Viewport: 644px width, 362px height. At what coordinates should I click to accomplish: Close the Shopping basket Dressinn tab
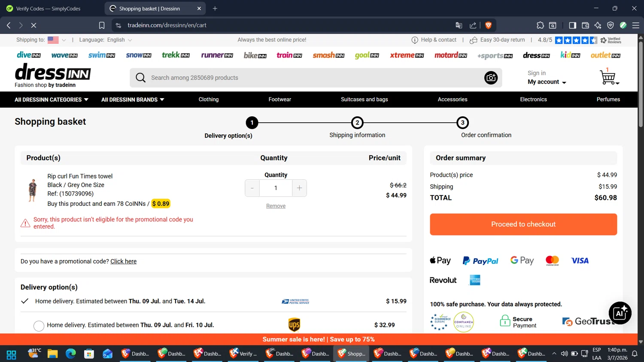point(199,9)
